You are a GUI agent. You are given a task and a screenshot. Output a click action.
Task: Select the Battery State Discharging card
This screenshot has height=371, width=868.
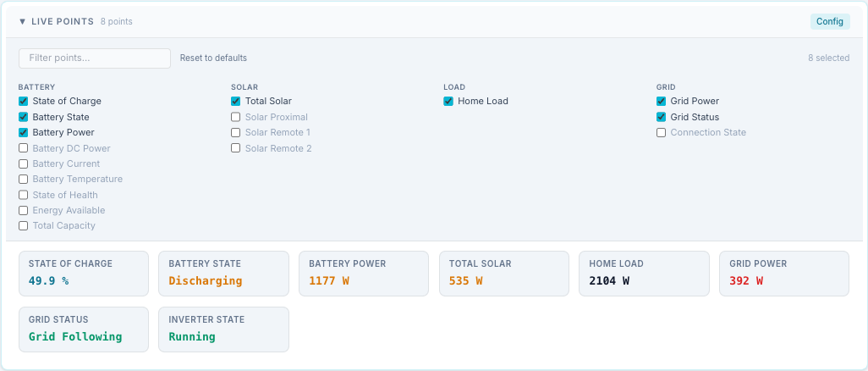tap(223, 274)
